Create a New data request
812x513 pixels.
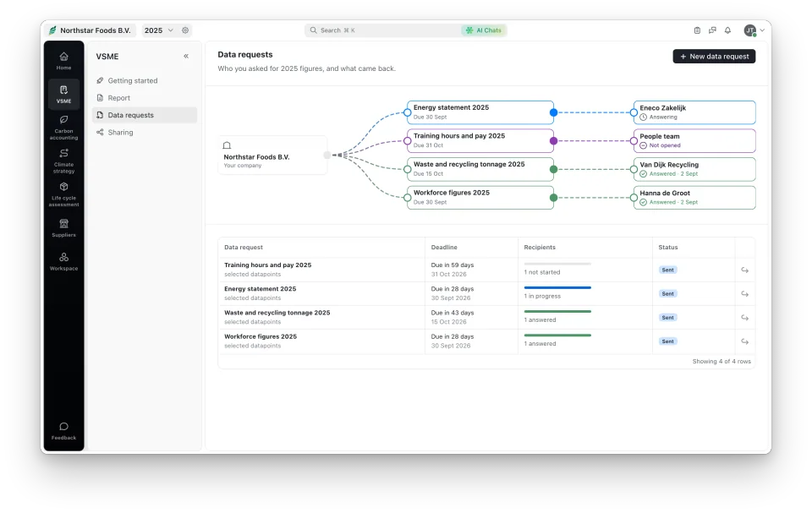tap(714, 57)
